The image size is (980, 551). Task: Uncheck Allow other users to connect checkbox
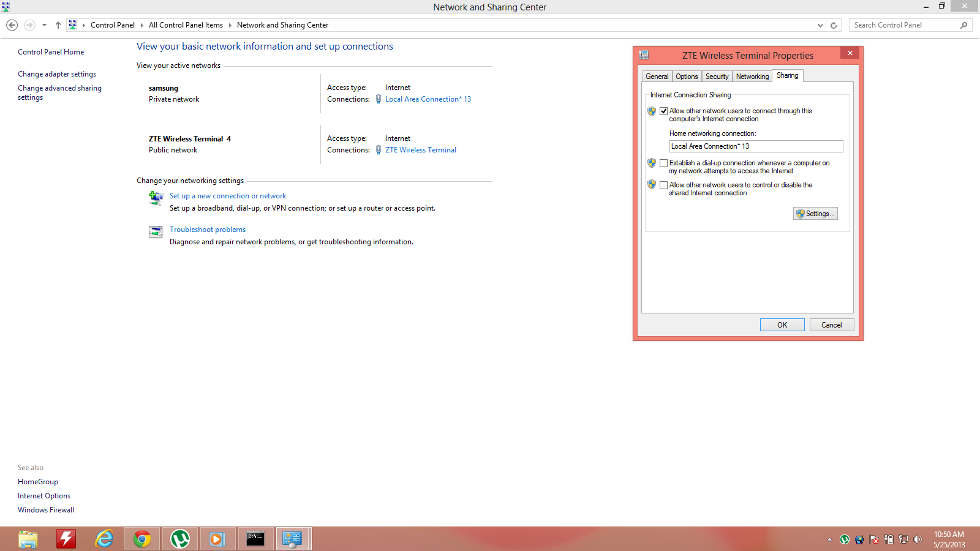pyautogui.click(x=663, y=111)
